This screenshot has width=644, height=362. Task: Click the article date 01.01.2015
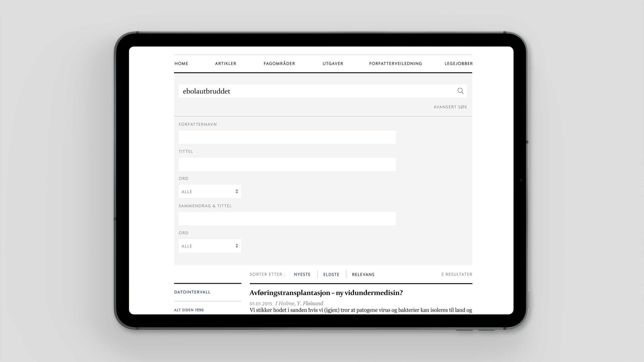pos(261,304)
